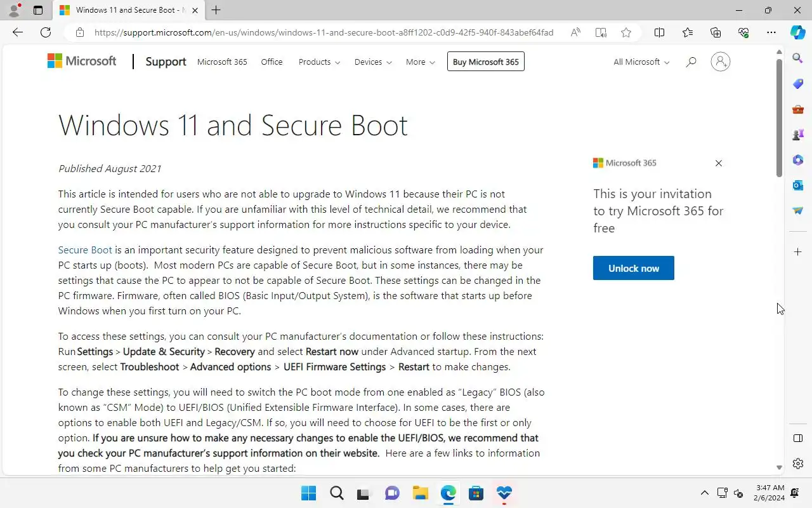Open sidebar Search icon
The width and height of the screenshot is (812, 508).
(798, 58)
